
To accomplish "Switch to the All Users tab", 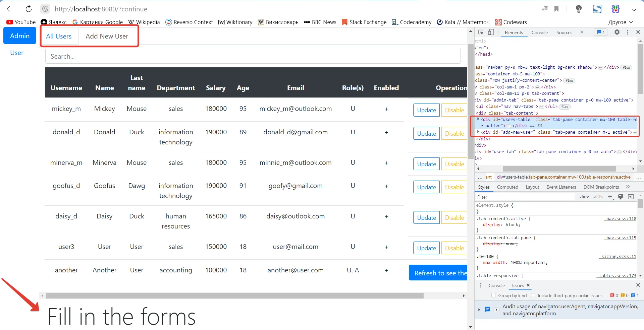I will pyautogui.click(x=59, y=36).
